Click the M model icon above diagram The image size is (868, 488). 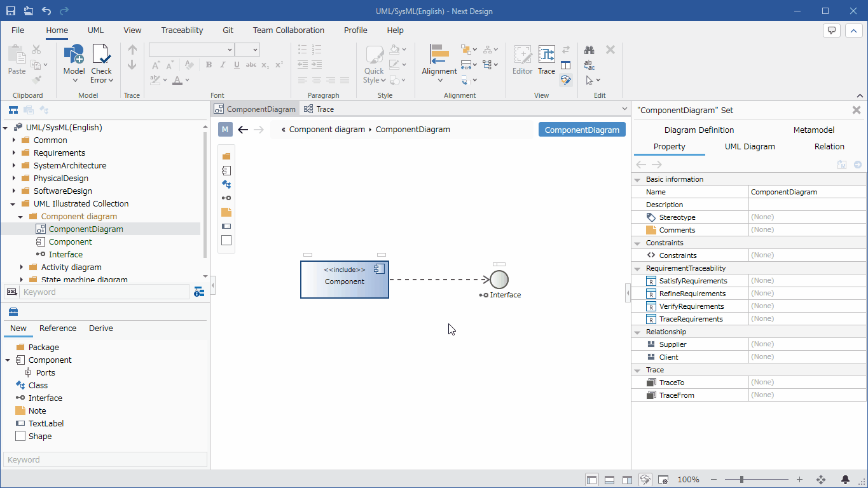(x=225, y=130)
